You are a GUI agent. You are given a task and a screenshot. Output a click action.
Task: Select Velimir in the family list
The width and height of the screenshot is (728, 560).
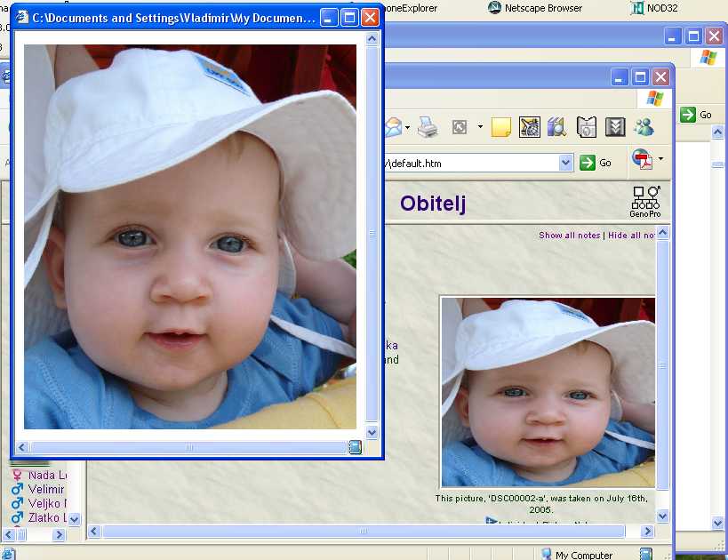click(46, 490)
